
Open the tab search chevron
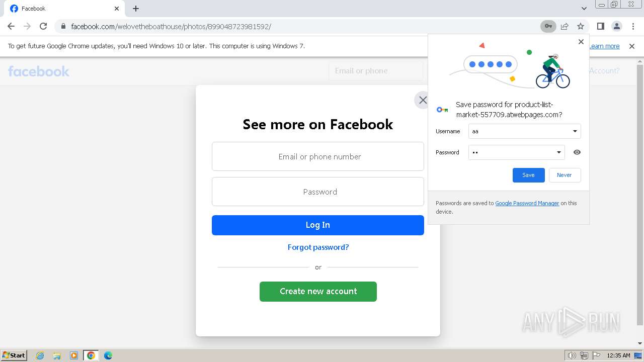[x=584, y=9]
